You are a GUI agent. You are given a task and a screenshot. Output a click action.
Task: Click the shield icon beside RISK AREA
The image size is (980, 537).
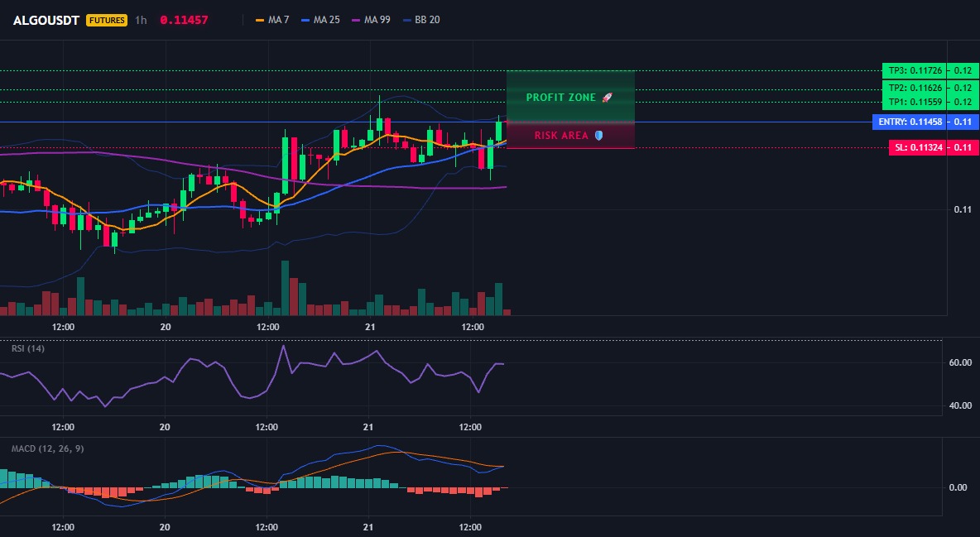click(x=598, y=136)
